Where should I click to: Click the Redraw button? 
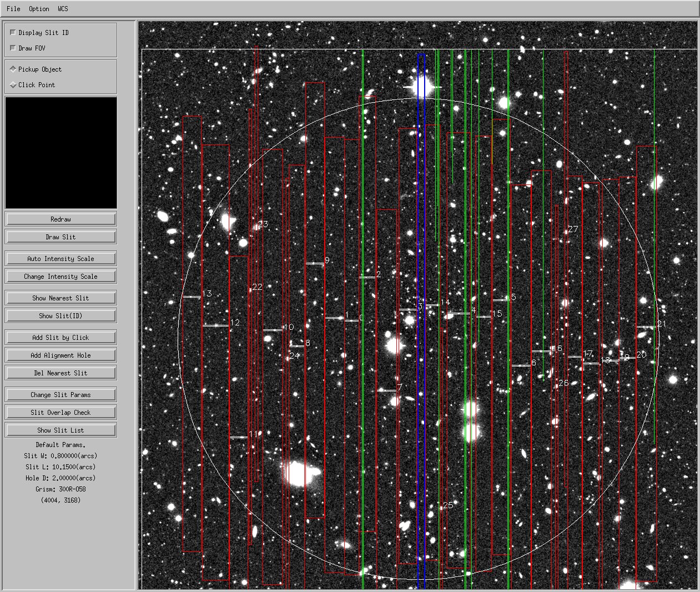pos(61,219)
